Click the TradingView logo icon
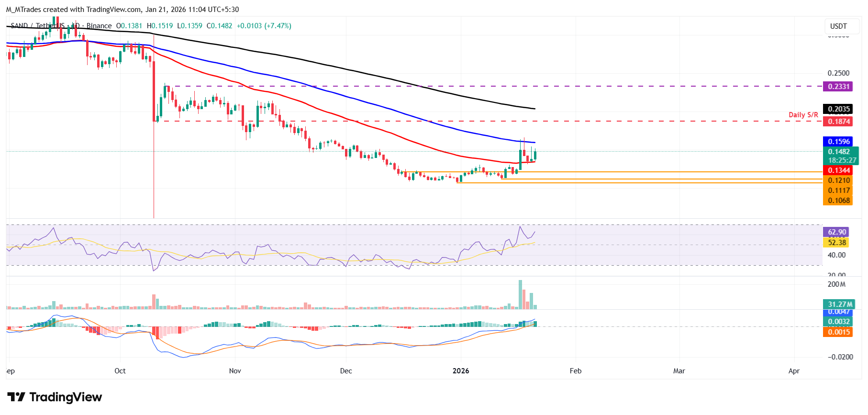Image resolution: width=868 pixels, height=415 pixels. point(16,397)
